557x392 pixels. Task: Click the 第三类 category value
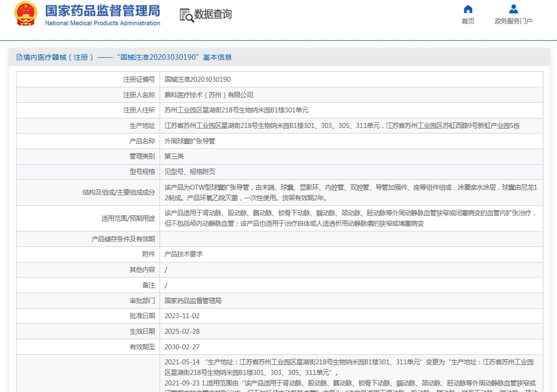click(x=174, y=157)
